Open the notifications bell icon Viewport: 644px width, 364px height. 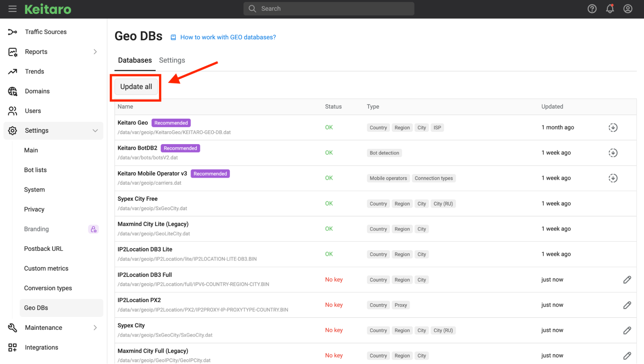[610, 9]
